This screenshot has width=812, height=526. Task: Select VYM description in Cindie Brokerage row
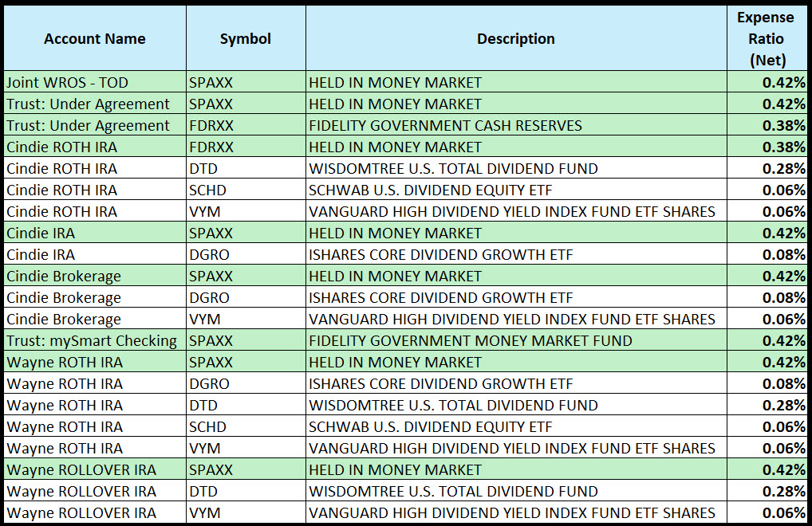[x=512, y=319]
